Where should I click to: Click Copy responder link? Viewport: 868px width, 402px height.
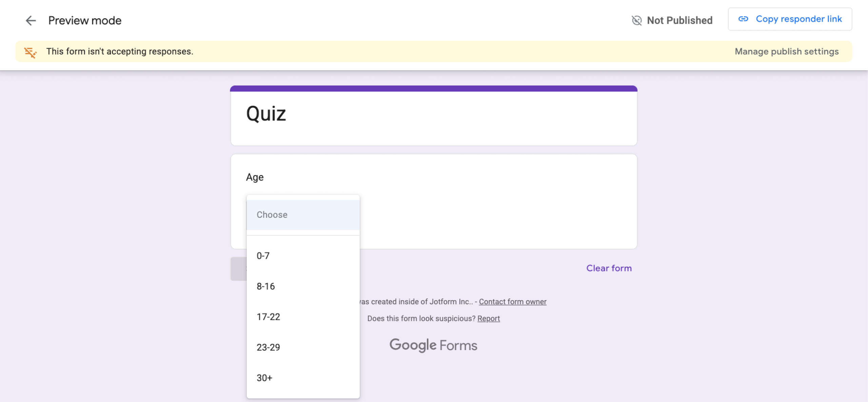[x=799, y=19]
